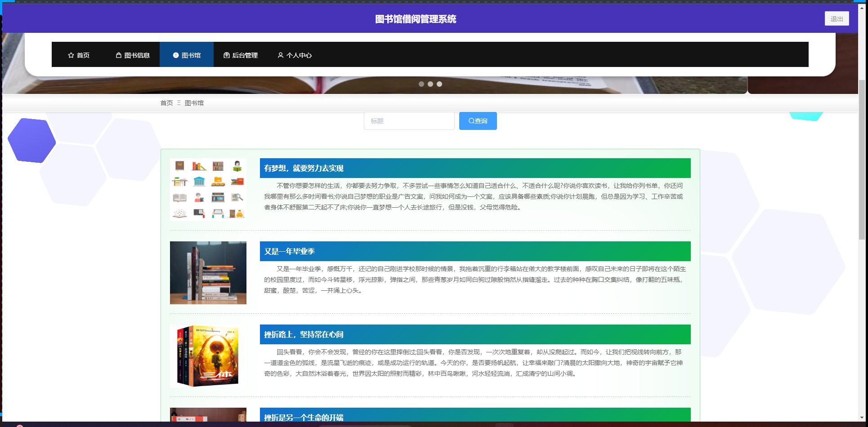Open the 后台管理 navigation menu item
Screen dimensions: 868x427
click(241, 55)
